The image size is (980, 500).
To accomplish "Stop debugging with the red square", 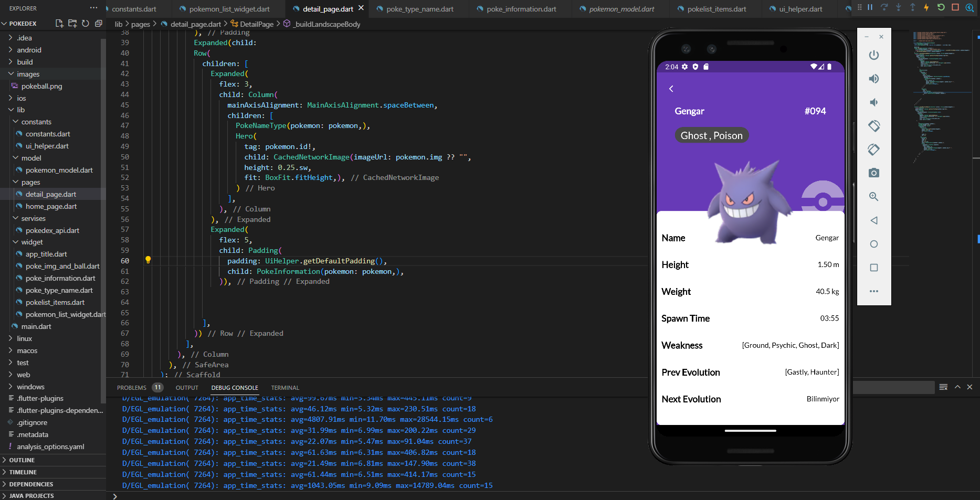I will [955, 7].
